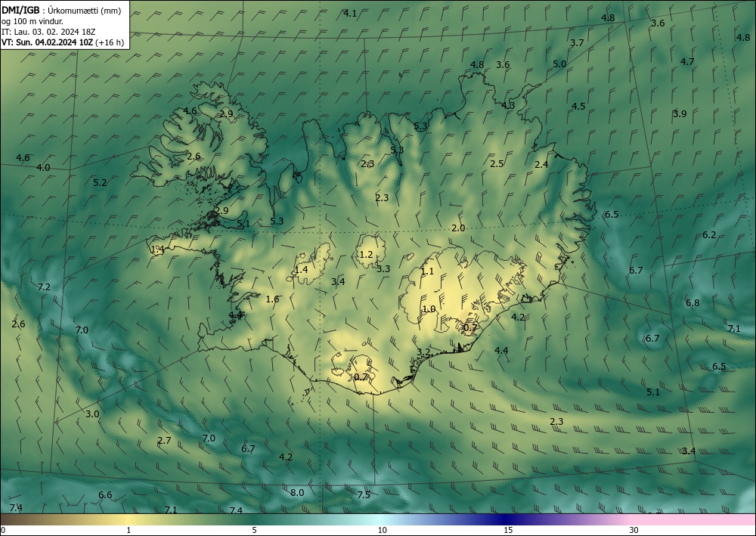Click the '2.0' precipitation value label
Image resolution: width=756 pixels, height=536 pixels.
tap(458, 228)
